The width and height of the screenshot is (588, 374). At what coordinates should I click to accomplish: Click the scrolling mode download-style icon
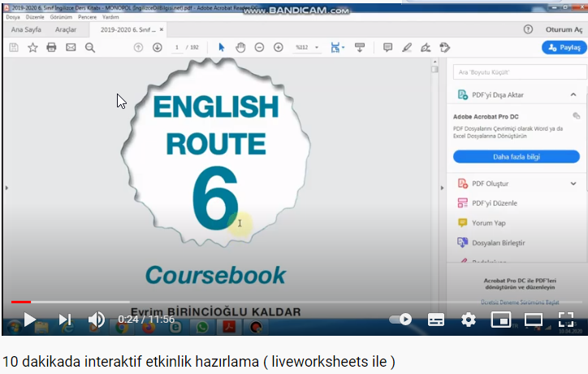[360, 47]
